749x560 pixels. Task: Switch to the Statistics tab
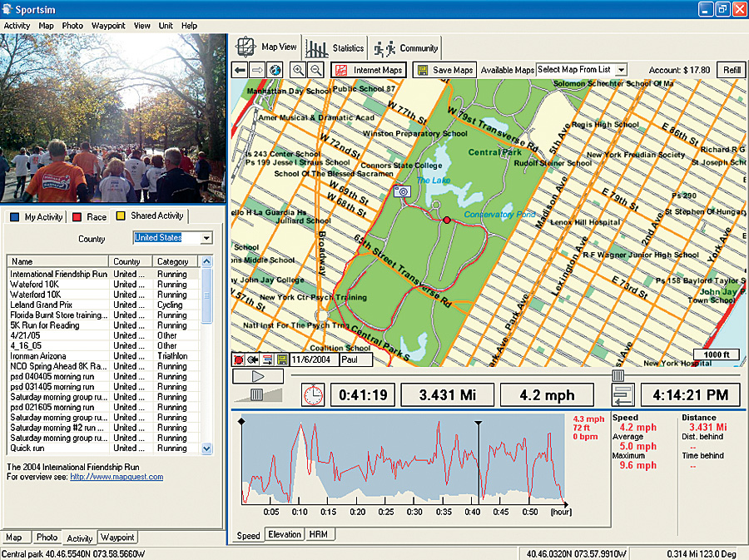coord(335,47)
